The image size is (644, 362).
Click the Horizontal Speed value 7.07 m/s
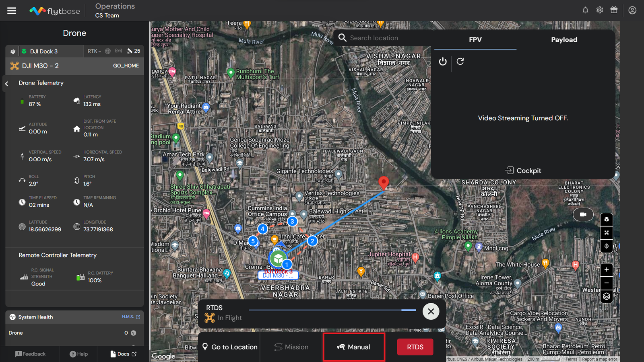[x=94, y=160]
